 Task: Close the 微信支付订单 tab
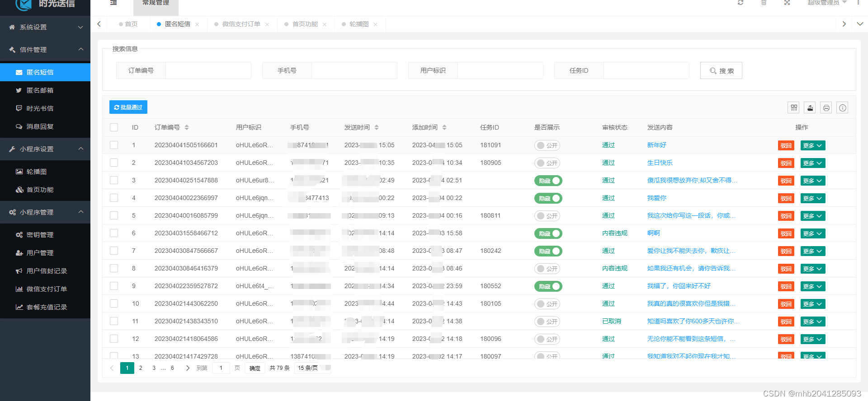(267, 24)
